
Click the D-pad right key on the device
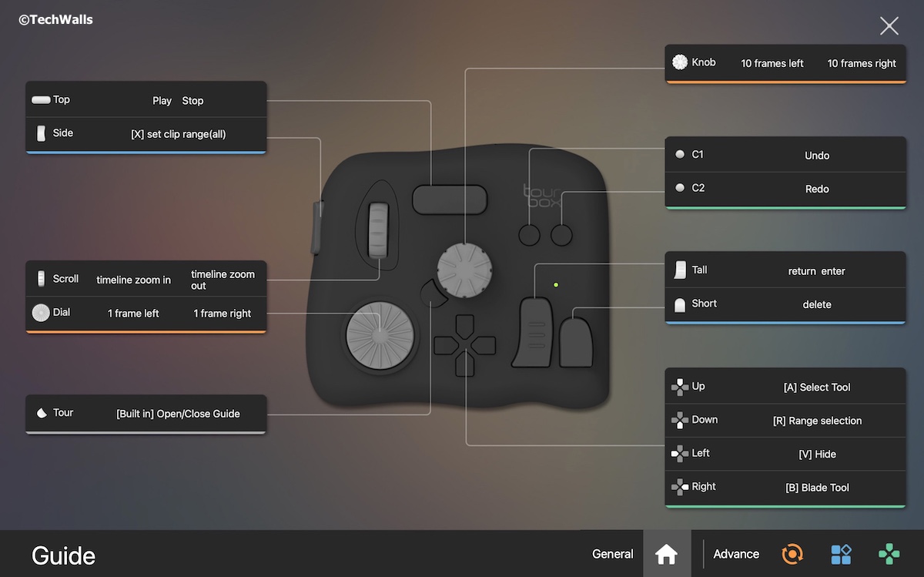pyautogui.click(x=484, y=345)
